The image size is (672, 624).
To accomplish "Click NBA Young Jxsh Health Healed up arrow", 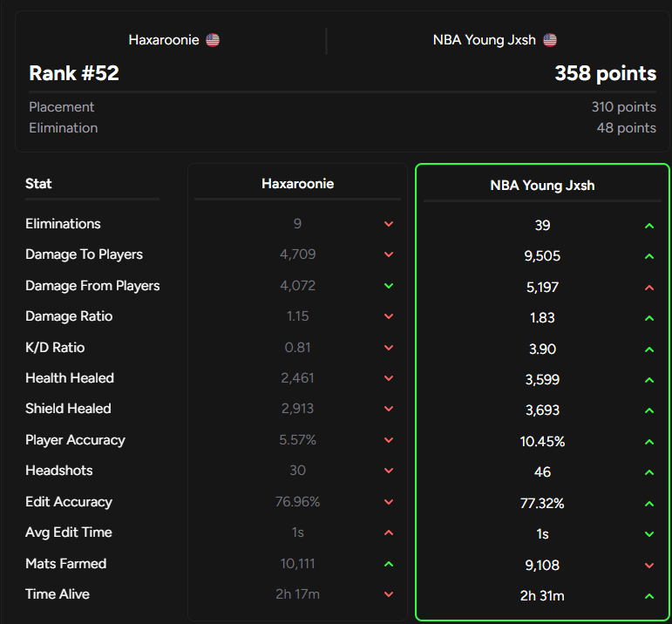I will [x=649, y=380].
